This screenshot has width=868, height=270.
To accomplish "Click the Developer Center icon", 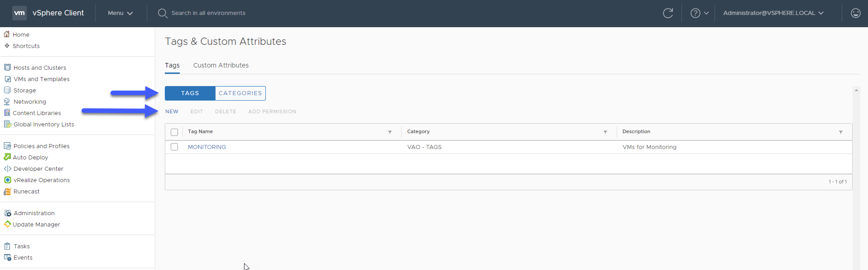I will tap(7, 169).
